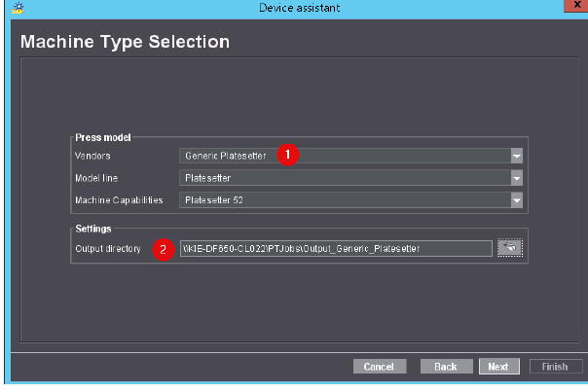The height and width of the screenshot is (392, 588).
Task: Click the Finish button
Action: point(556,367)
